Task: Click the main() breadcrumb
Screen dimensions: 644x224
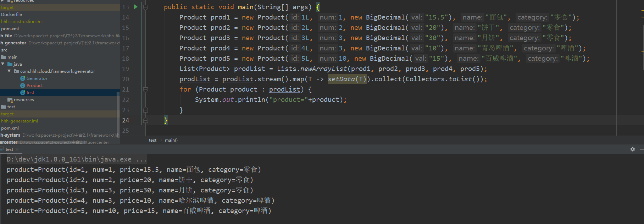Action: tap(171, 140)
